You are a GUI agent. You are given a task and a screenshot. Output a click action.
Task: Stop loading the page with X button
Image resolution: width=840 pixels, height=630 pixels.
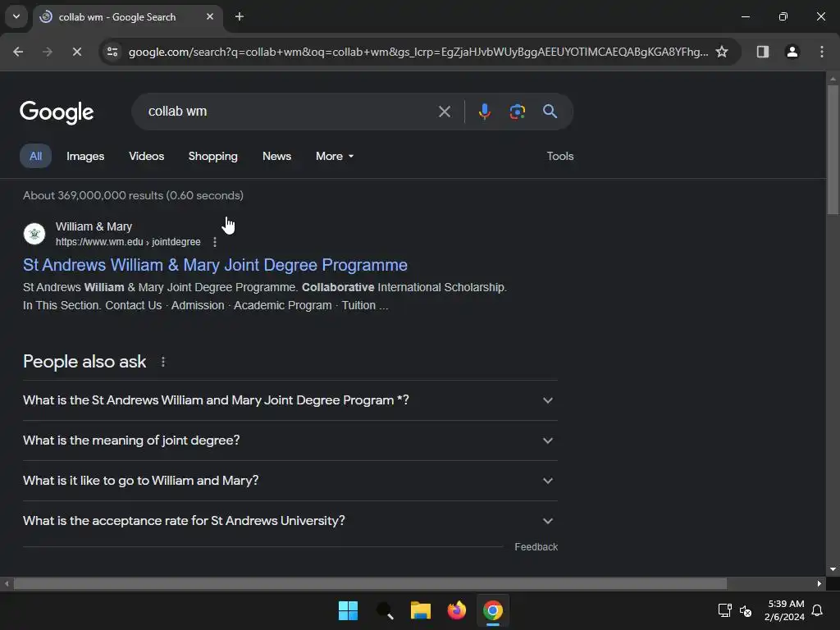[76, 52]
